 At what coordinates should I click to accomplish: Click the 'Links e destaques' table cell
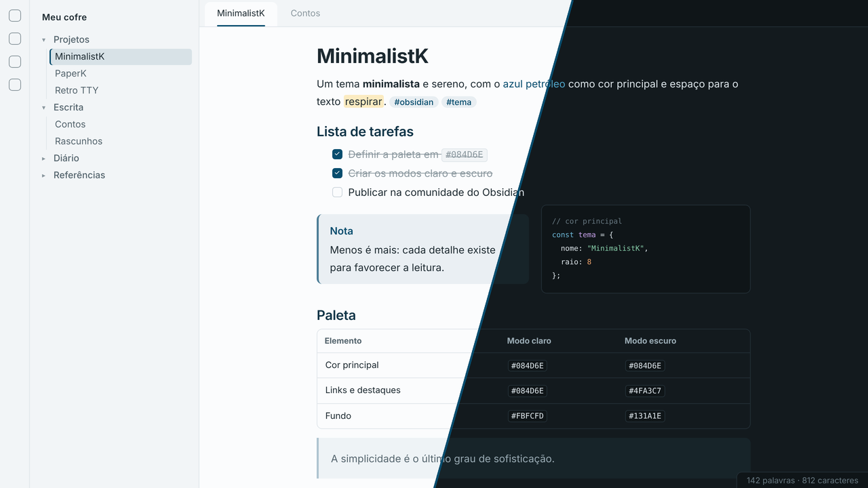[x=363, y=390]
